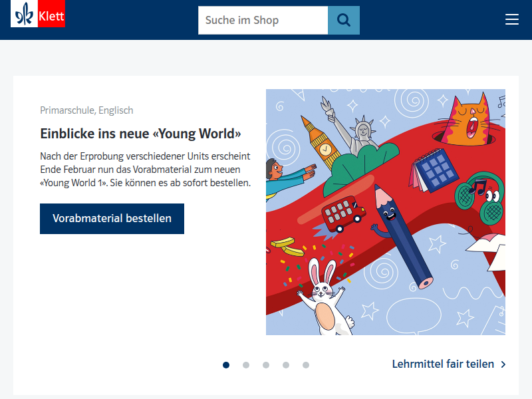
Task: Select the chevron arrow next to Lehrmittel fair teilen
Action: [503, 364]
